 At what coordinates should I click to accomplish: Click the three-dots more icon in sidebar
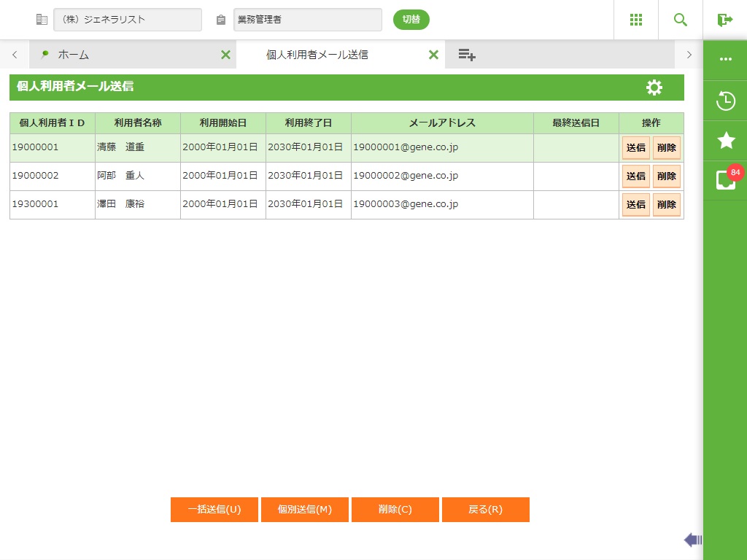725,60
